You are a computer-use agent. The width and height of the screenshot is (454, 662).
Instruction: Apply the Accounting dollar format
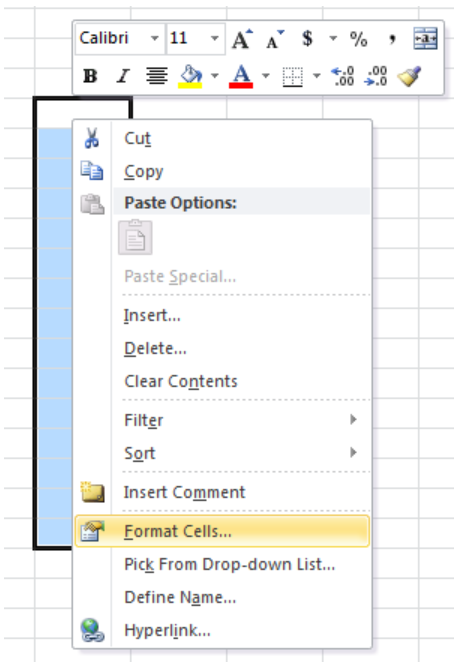coord(307,39)
